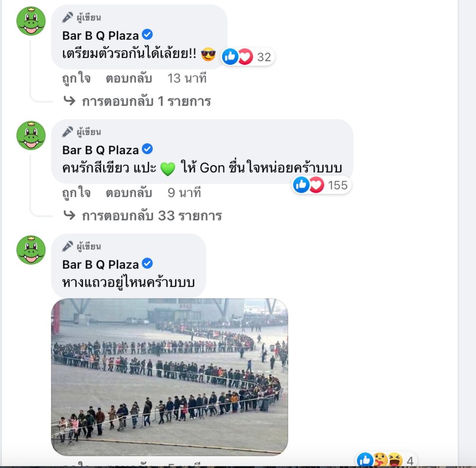Open reactions showing 4 below the photo
The height and width of the screenshot is (468, 476).
(386, 460)
